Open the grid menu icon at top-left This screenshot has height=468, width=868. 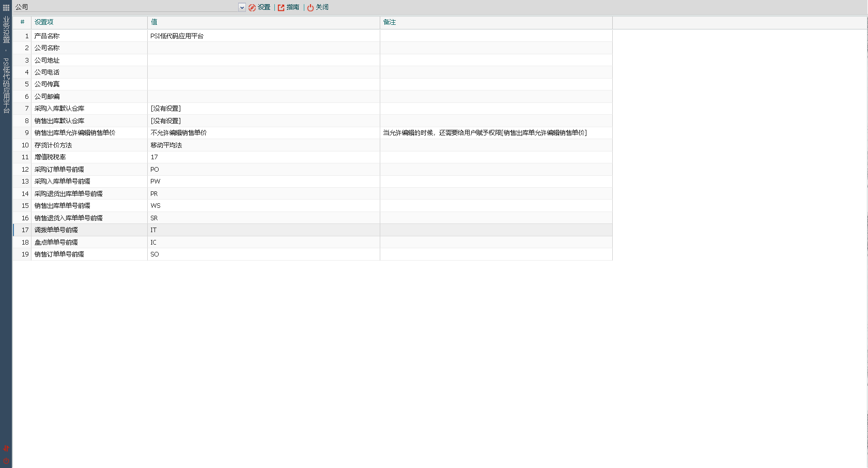point(6,7)
